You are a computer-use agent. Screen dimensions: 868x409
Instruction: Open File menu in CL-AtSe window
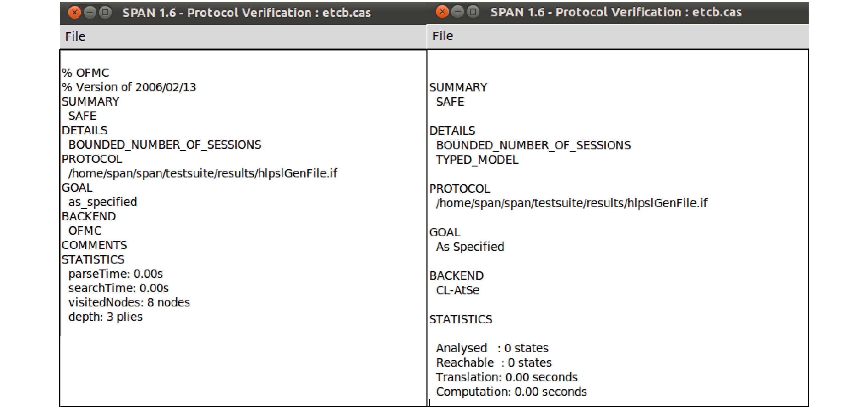443,36
